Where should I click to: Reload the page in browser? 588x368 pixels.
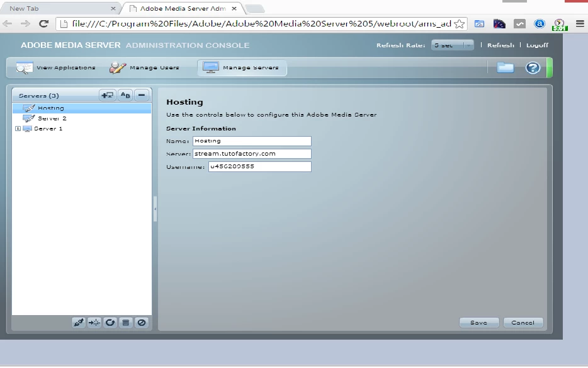click(x=43, y=24)
